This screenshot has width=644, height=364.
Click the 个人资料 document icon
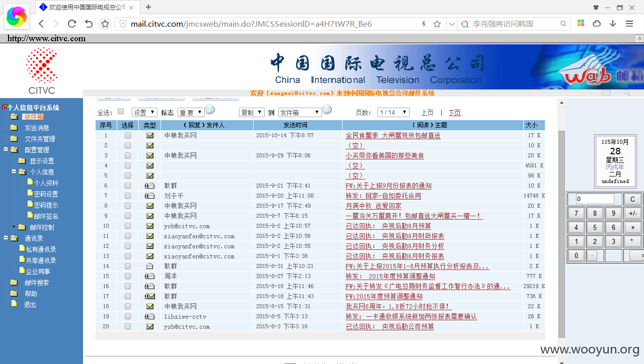coord(30,183)
